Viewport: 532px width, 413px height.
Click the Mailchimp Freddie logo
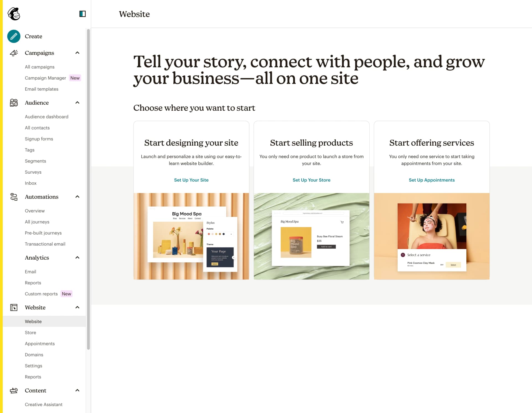coord(14,14)
